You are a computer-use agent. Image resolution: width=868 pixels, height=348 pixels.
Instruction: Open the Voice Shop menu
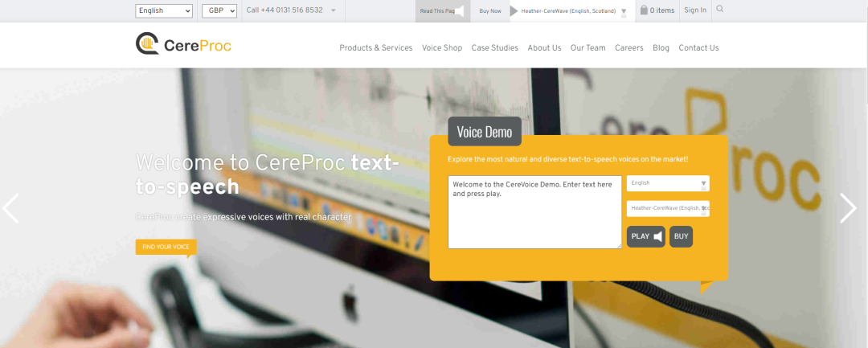pyautogui.click(x=442, y=48)
